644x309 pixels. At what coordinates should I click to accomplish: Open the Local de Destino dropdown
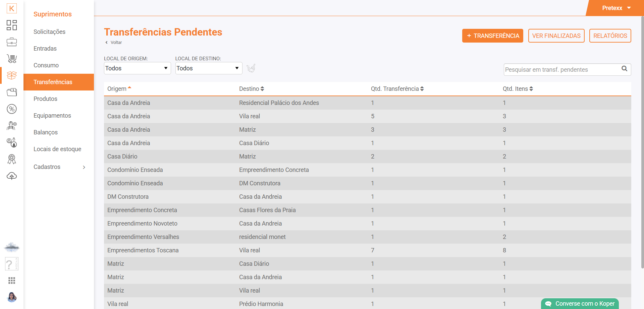click(209, 68)
